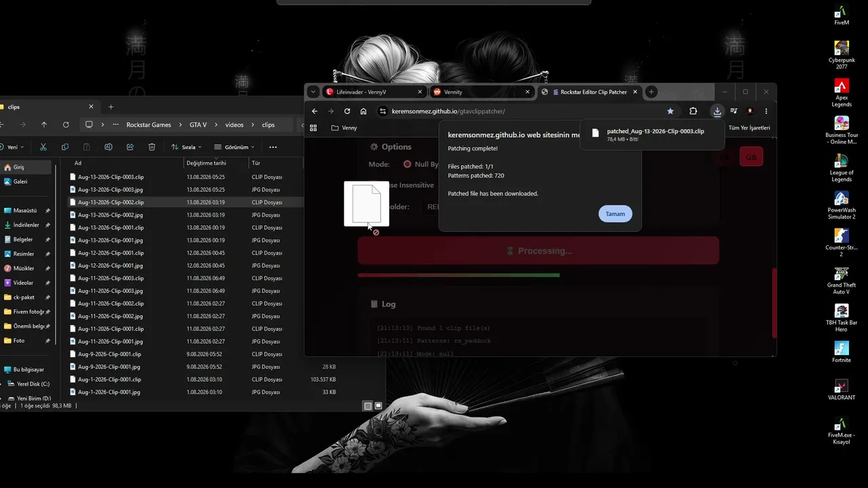This screenshot has height=488, width=868.
Task: Refresh the clips folder in Explorer
Action: [x=66, y=125]
